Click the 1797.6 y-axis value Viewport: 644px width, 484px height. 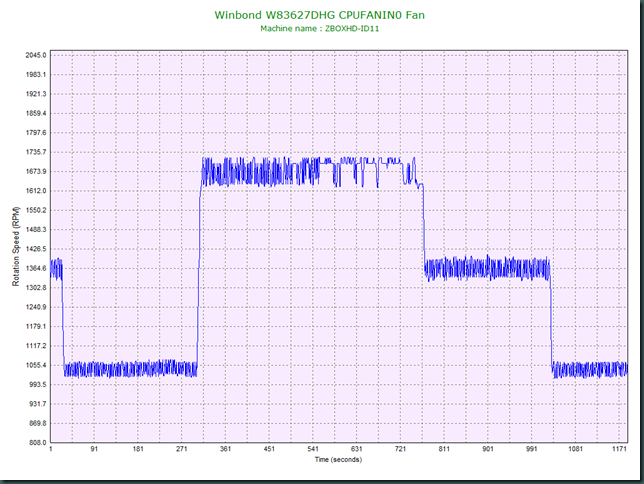pyautogui.click(x=36, y=133)
